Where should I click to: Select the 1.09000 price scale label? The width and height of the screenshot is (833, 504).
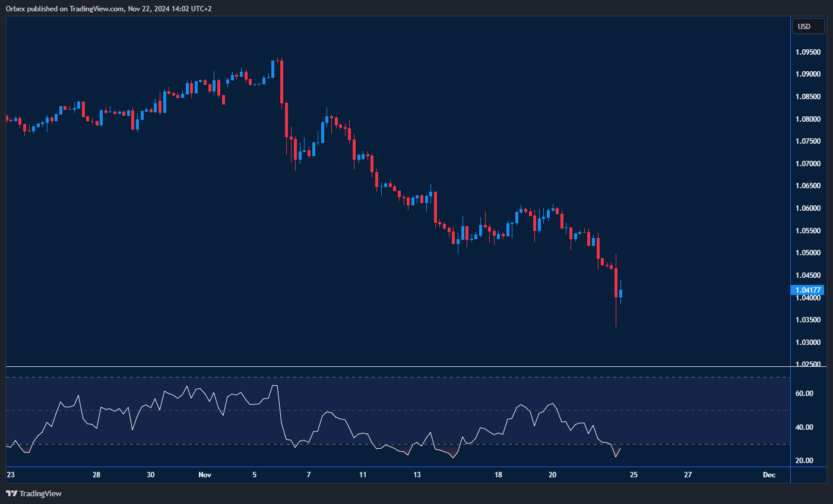tap(808, 74)
